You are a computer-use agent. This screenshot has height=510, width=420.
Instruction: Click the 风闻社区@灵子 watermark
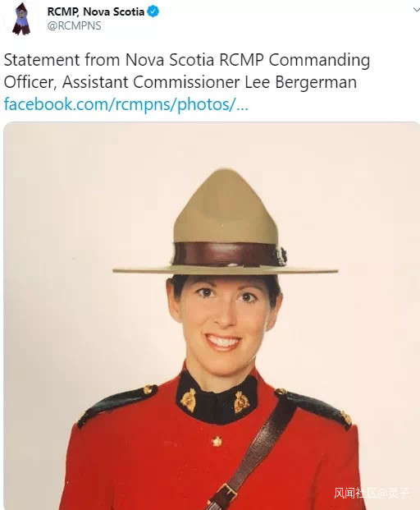(372, 493)
